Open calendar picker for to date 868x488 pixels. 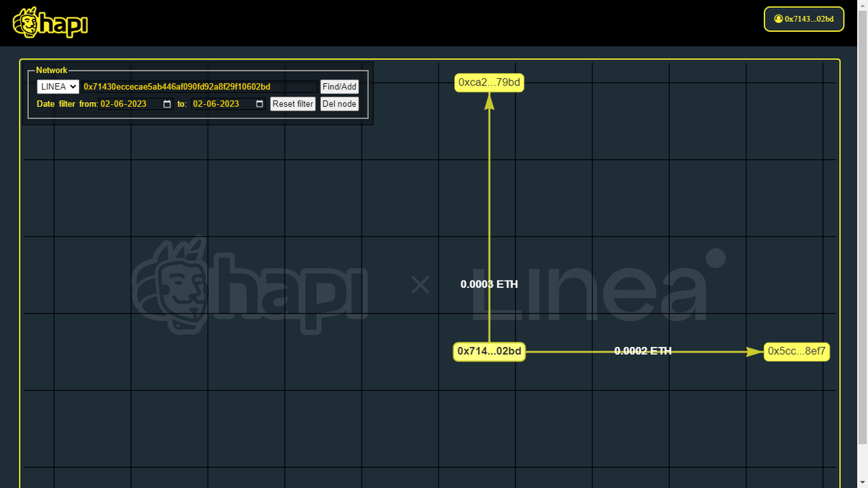[260, 104]
